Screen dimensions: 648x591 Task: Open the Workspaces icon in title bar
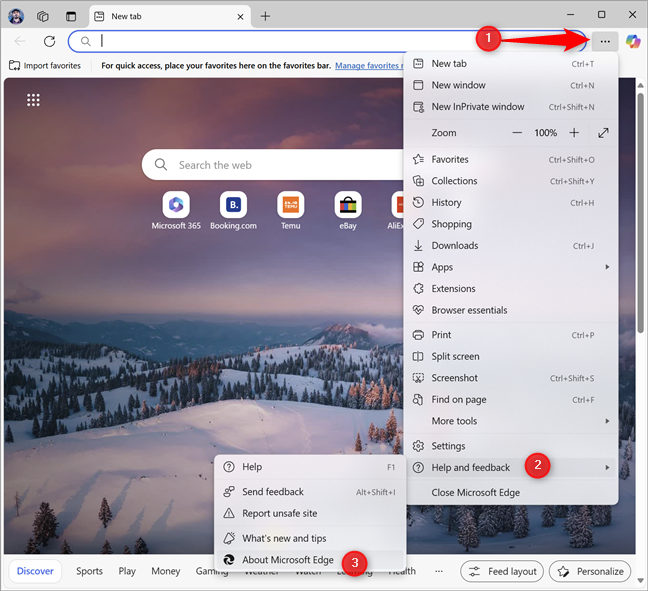pos(43,16)
